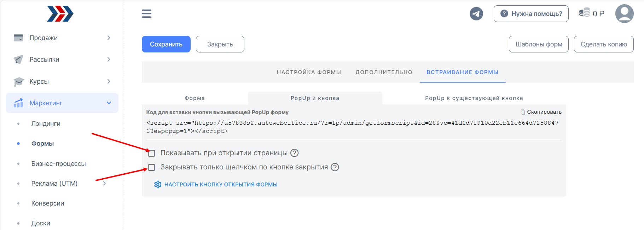
Task: Show help for Закрывать только щелчком option
Action: [335, 167]
